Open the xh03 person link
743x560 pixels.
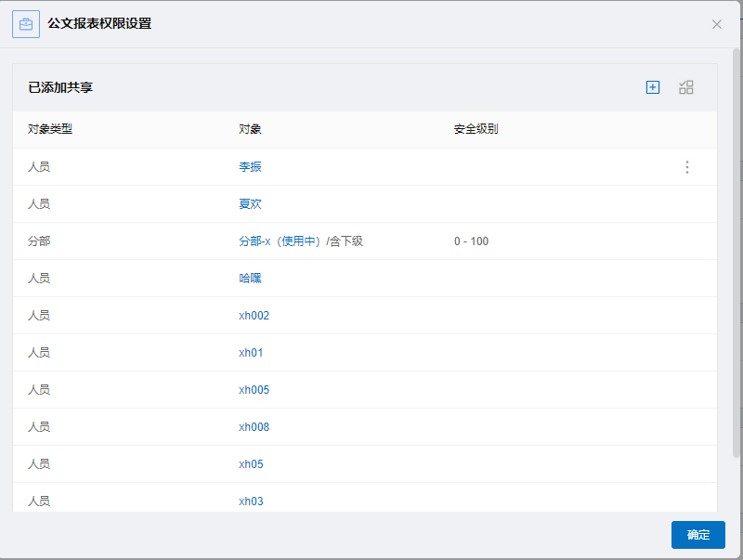(x=251, y=501)
